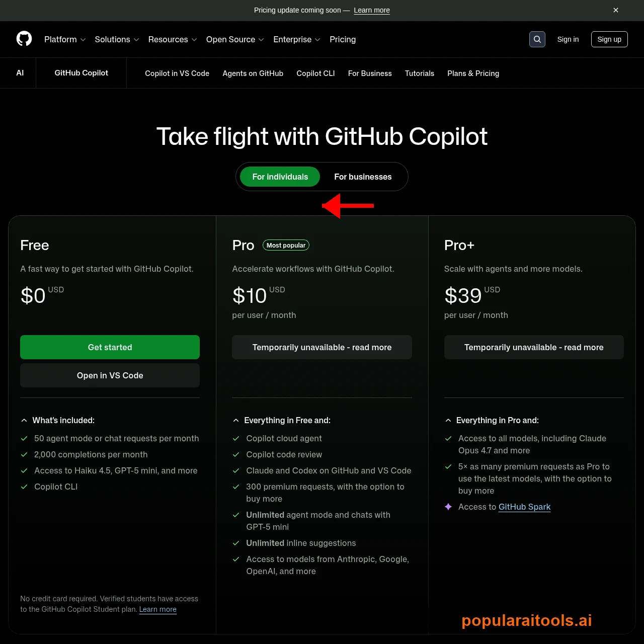Switch to the AI tab

(x=20, y=72)
